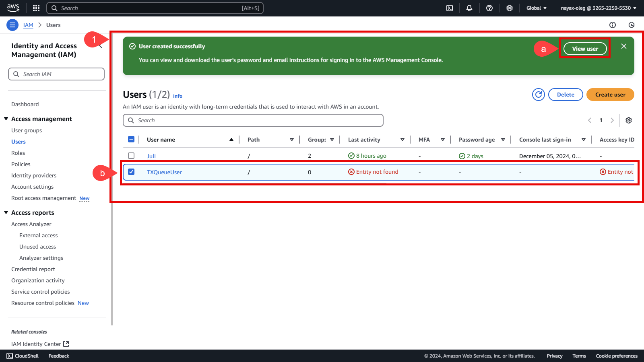Click the AWS logo home icon

coord(13,8)
